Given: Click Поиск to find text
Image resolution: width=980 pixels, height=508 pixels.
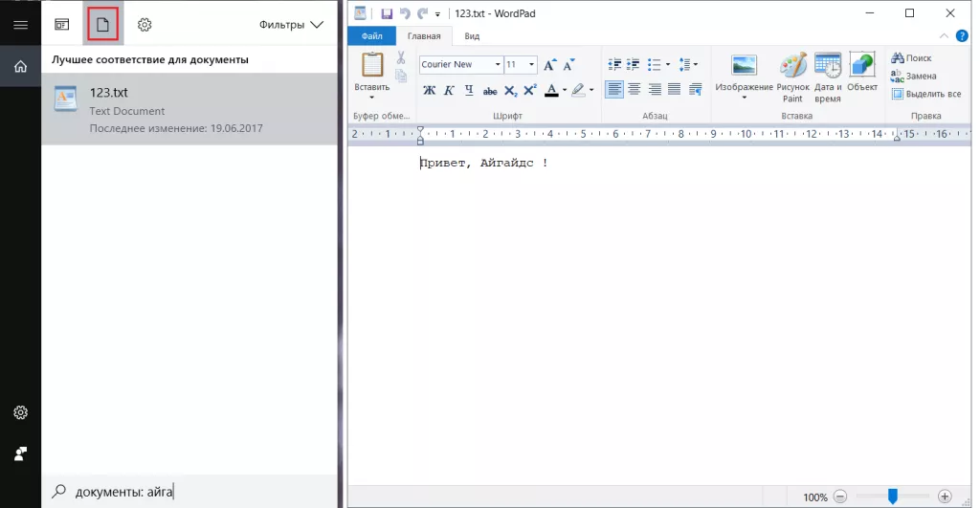Looking at the screenshot, I should 911,58.
